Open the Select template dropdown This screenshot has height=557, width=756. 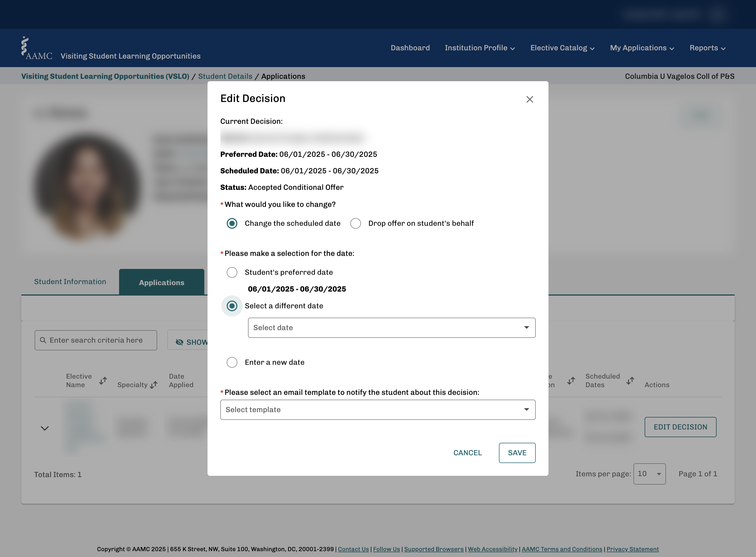[x=377, y=410]
